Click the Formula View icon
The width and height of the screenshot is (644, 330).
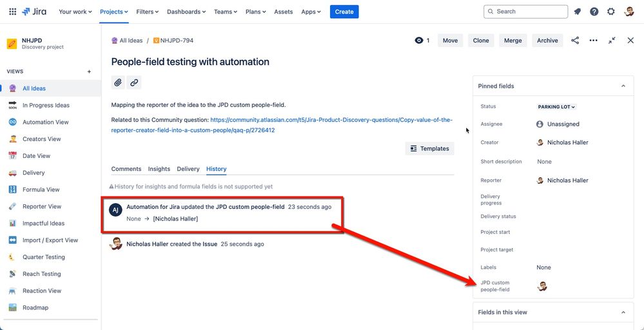click(x=12, y=189)
